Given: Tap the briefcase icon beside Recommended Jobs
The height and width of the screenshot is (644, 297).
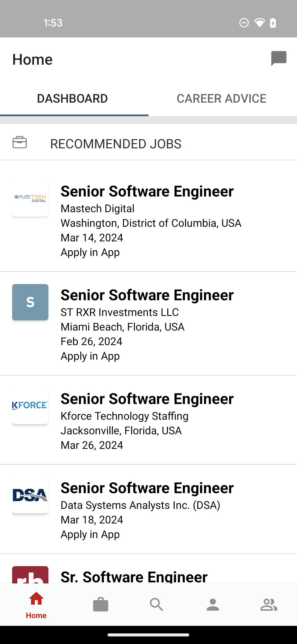Looking at the screenshot, I should [x=20, y=142].
